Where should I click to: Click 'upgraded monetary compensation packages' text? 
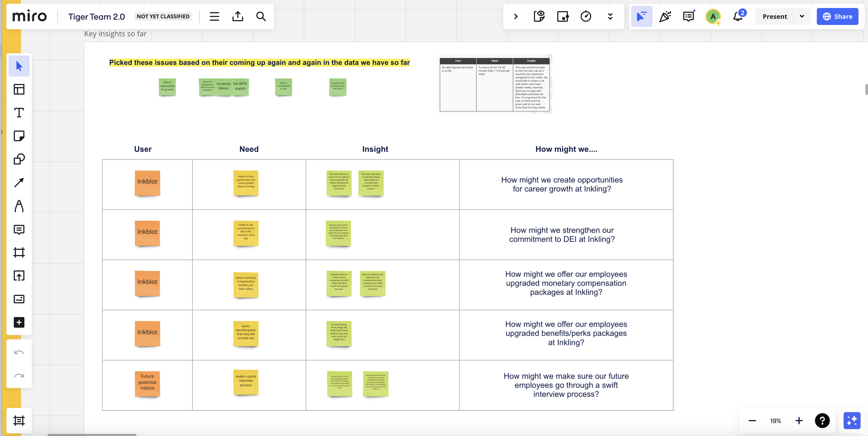(566, 283)
